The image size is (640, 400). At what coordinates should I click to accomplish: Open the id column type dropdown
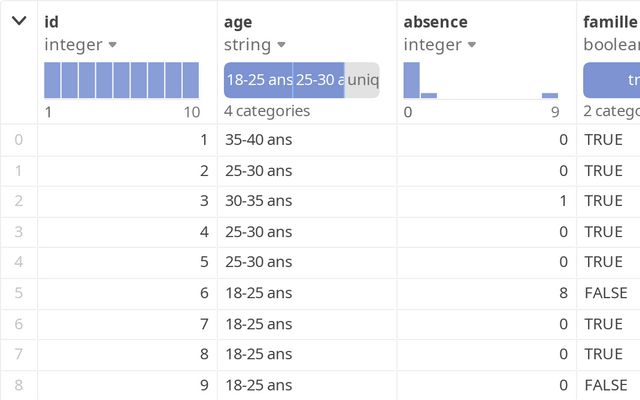click(x=112, y=45)
